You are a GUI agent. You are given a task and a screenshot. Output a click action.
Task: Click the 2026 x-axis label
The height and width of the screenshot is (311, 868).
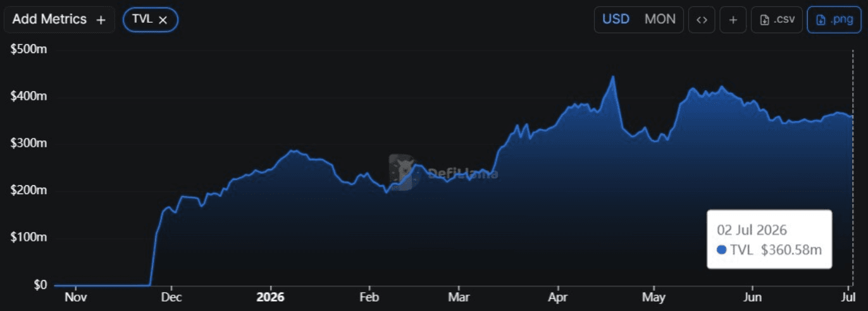[x=271, y=297]
